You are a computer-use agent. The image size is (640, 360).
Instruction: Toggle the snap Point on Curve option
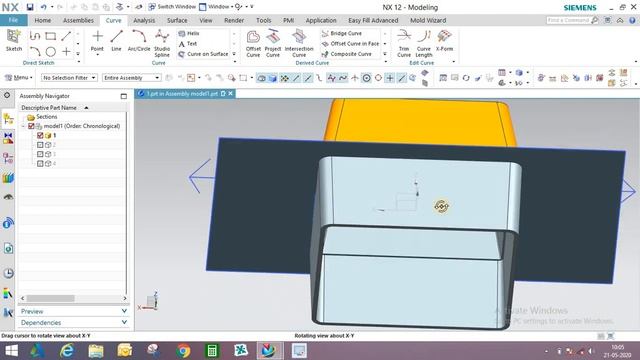[402, 78]
